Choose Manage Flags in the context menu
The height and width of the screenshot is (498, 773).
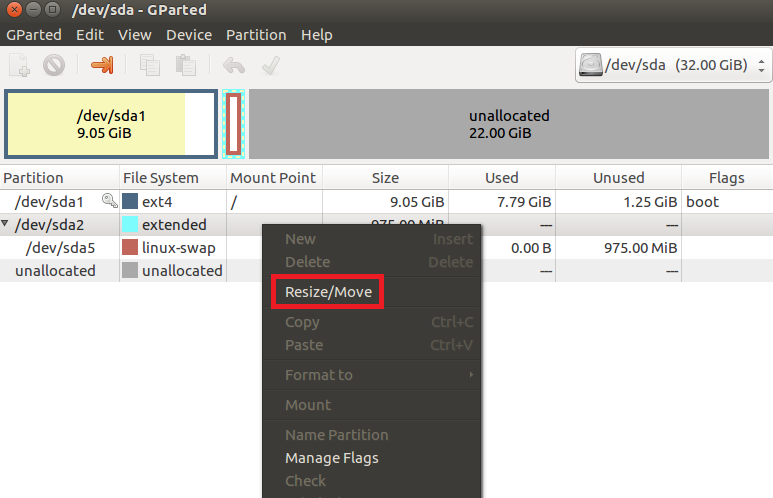point(372,458)
